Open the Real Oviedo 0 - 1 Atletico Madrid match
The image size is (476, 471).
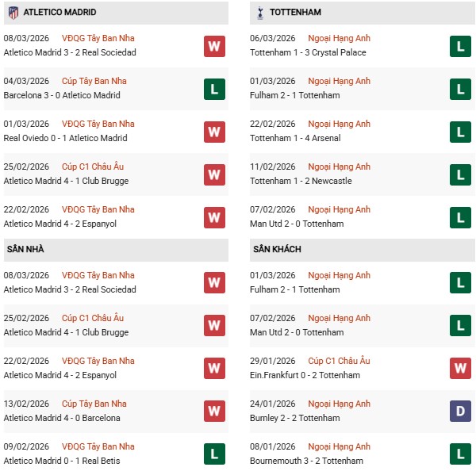(x=66, y=138)
